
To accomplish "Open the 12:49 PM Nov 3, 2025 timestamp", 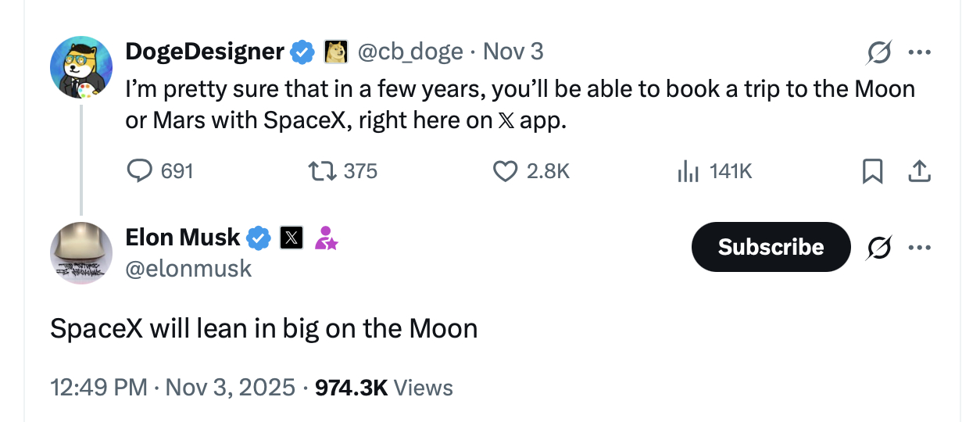I will pyautogui.click(x=173, y=387).
